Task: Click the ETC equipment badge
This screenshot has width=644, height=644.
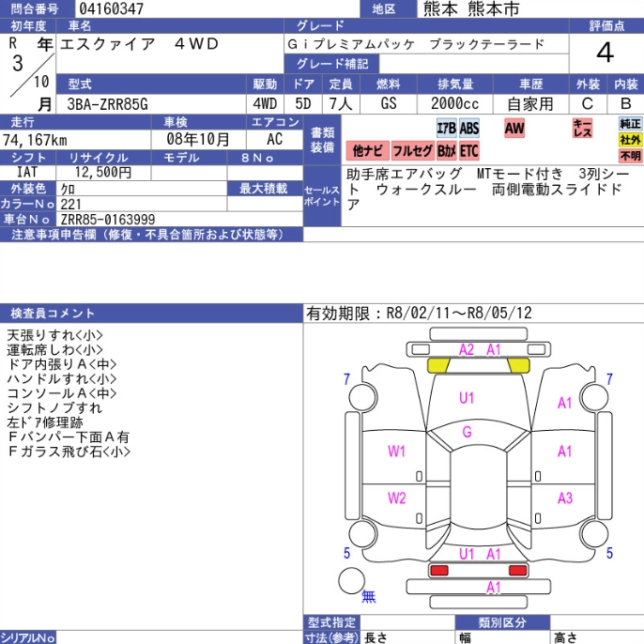Action: [469, 150]
